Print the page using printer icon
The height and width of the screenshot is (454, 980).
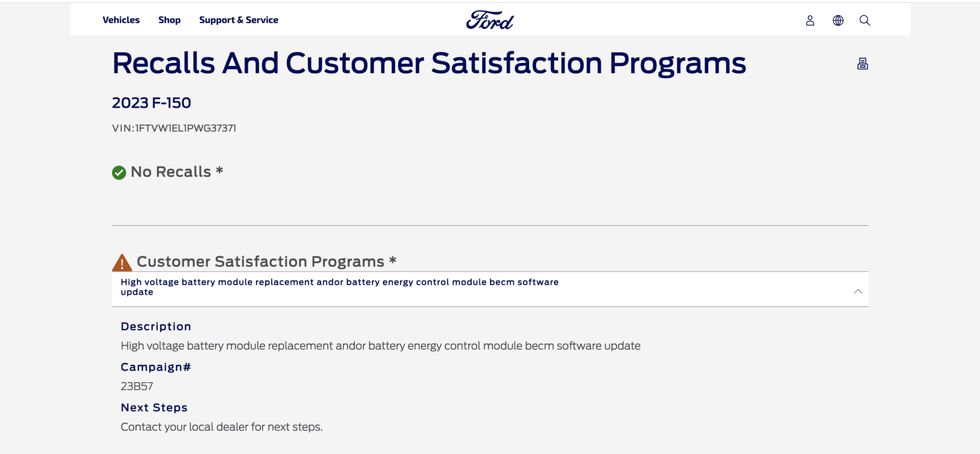[x=862, y=64]
